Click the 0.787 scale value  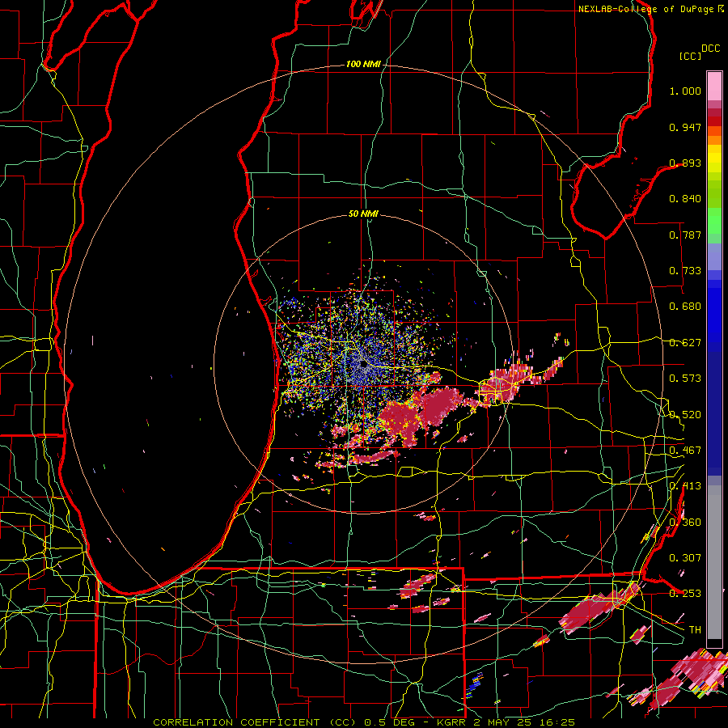(685, 235)
